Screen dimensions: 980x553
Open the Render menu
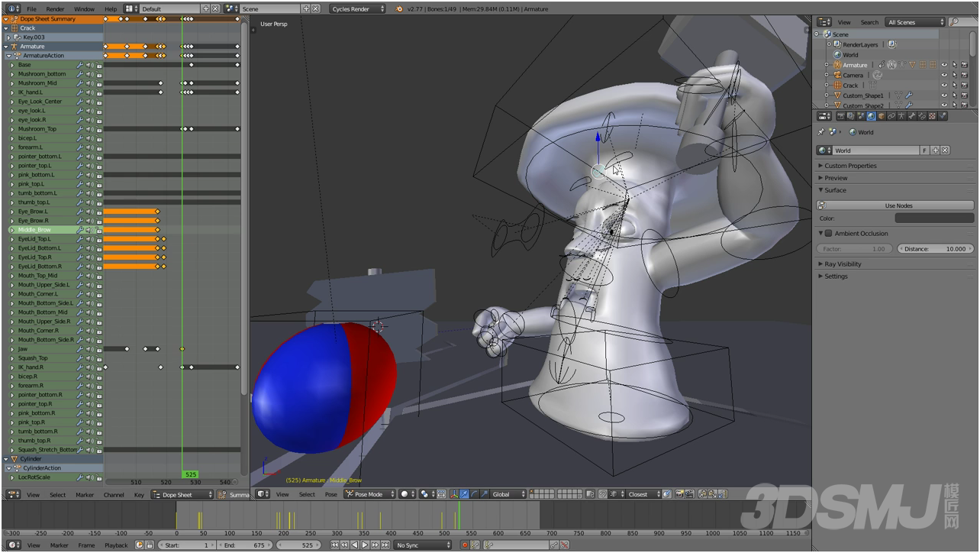56,8
